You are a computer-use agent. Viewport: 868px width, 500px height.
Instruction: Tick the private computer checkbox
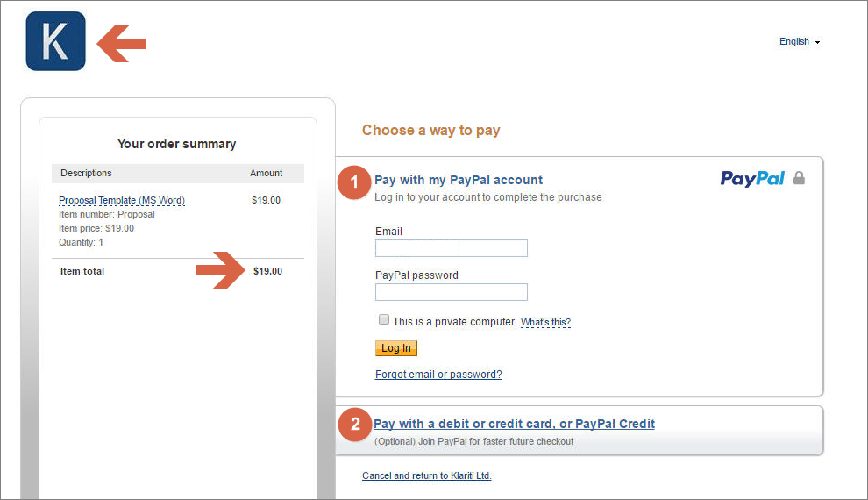[384, 319]
